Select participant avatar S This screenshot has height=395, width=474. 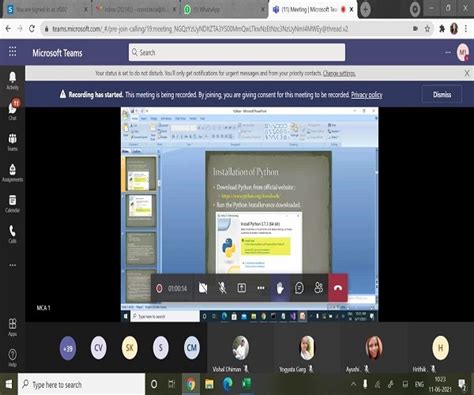161,348
